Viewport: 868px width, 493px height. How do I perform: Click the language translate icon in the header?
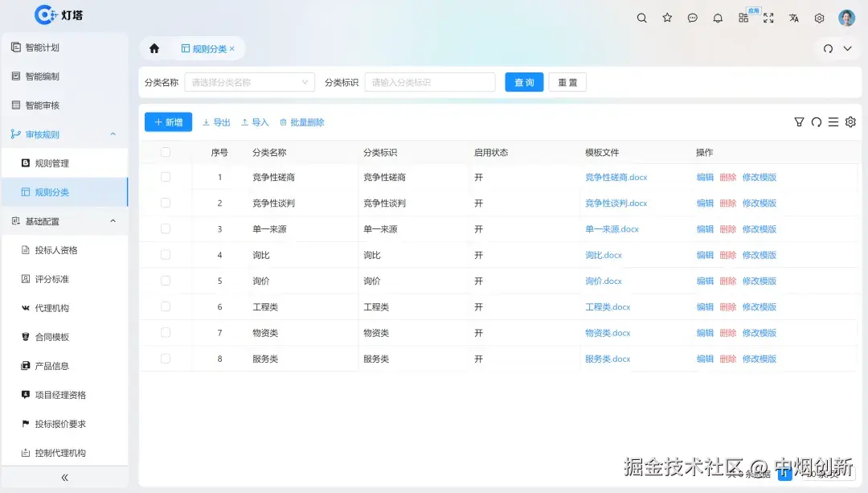(x=793, y=18)
